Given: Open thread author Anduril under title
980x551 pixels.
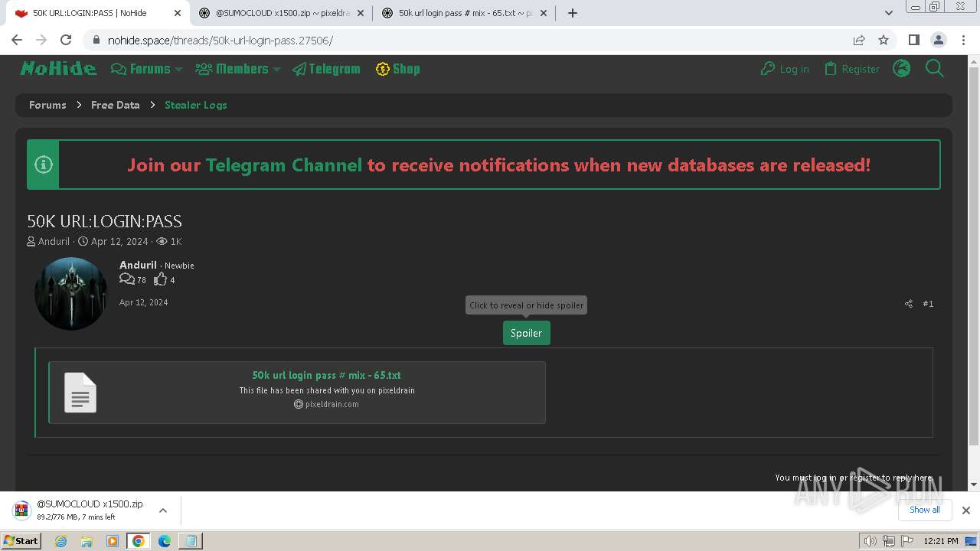Looking at the screenshot, I should pyautogui.click(x=54, y=241).
